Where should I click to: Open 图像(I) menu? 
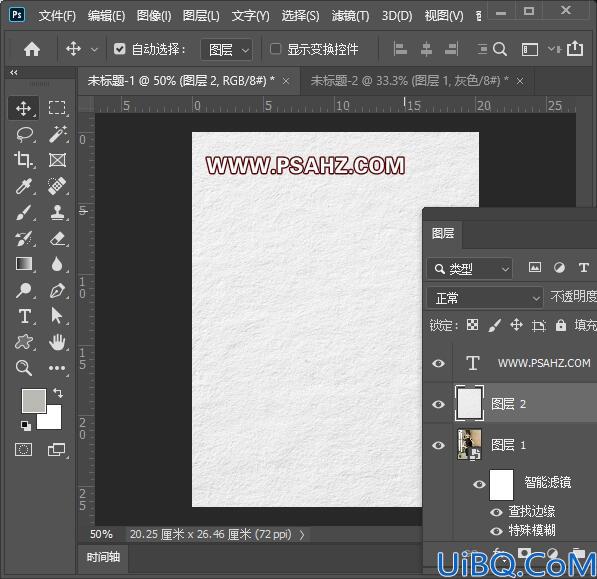(154, 16)
